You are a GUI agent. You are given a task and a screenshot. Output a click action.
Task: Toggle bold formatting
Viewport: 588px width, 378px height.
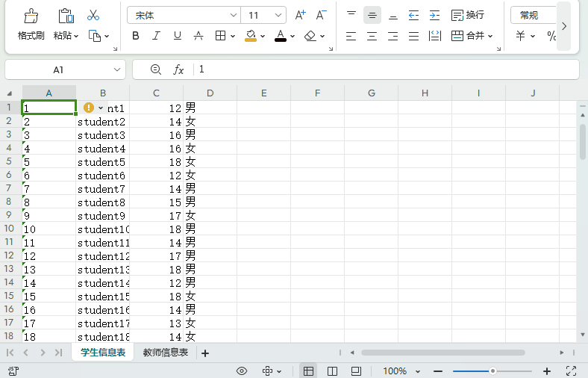tap(135, 36)
